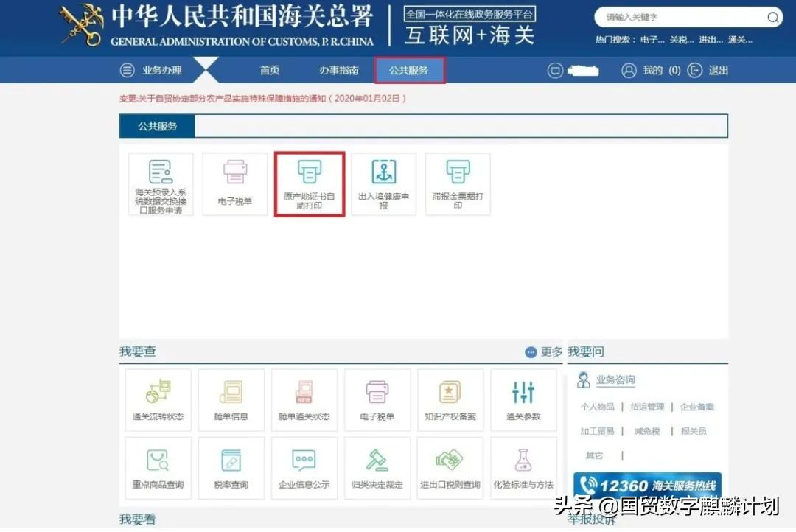Switch to the 办事指南 tab

339,70
